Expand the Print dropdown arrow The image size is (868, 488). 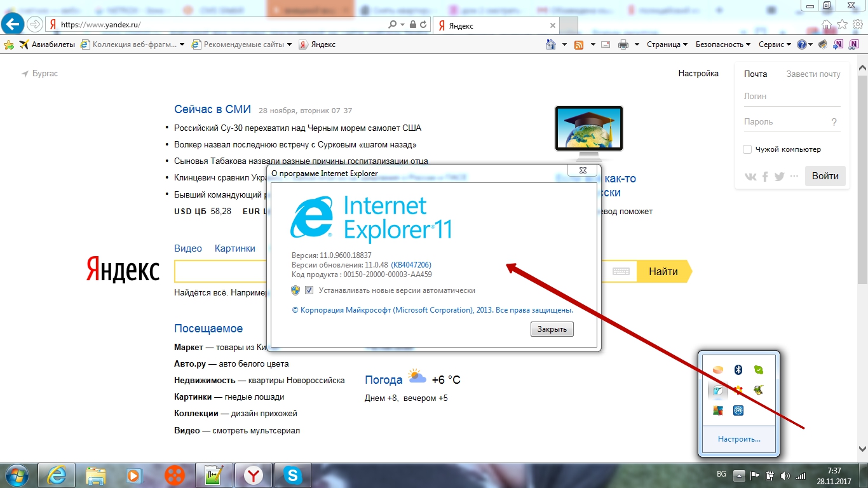[637, 44]
